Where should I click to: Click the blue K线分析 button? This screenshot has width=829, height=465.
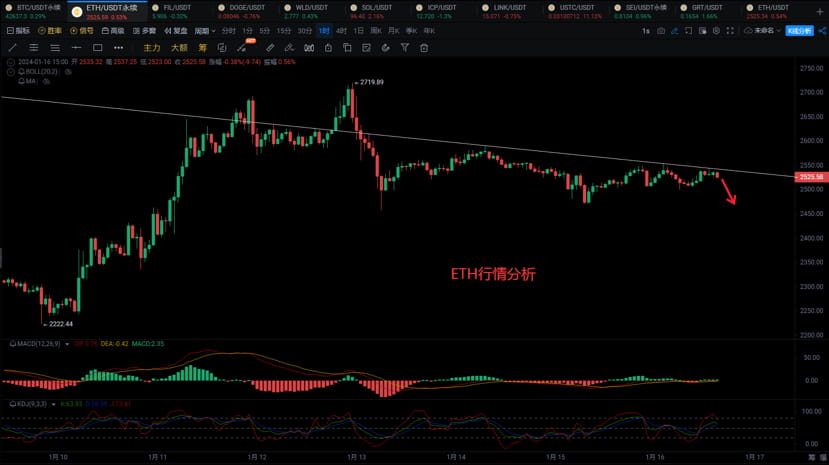point(799,31)
